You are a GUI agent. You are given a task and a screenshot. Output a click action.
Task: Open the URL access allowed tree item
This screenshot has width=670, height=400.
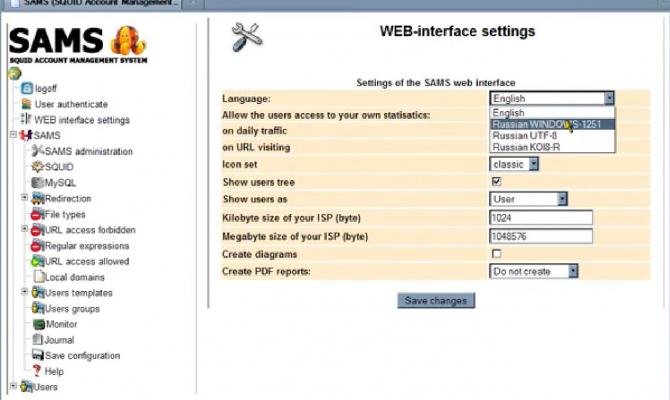coord(87,262)
